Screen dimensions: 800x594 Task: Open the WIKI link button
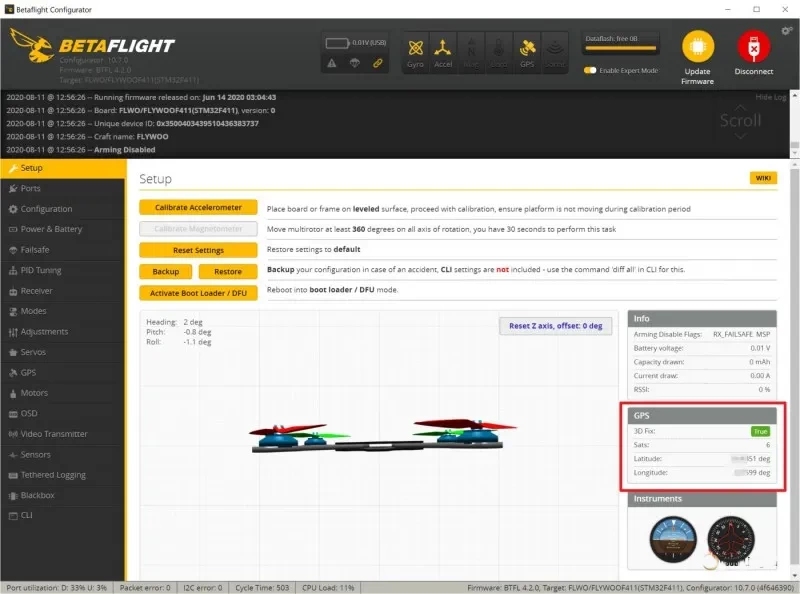(x=763, y=178)
